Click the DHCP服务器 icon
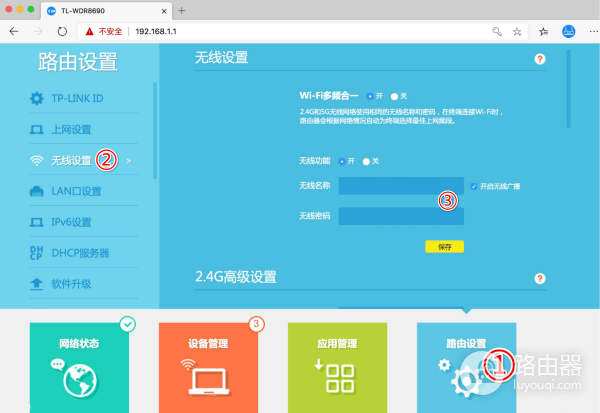 click(x=37, y=253)
